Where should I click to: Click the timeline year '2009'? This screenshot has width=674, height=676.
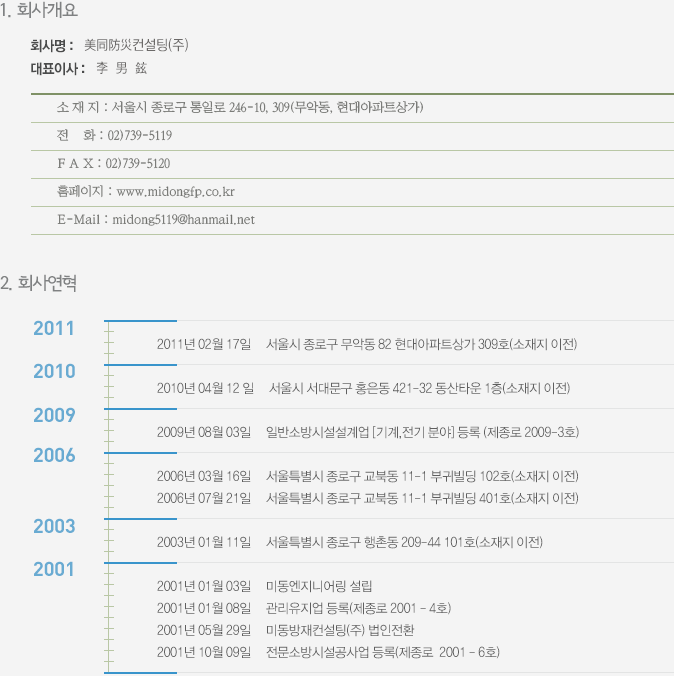(54, 415)
